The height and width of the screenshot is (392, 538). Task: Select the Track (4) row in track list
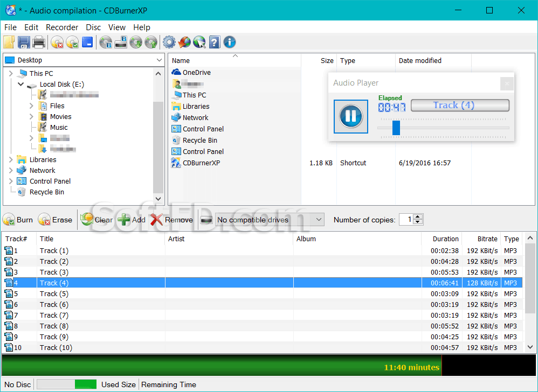263,283
